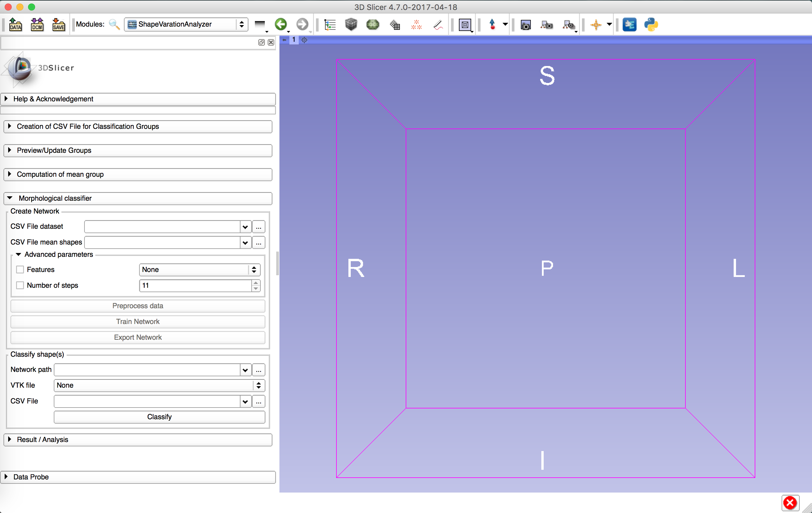Screen dimensions: 812x513
Task: Increase Number of steps with up arrow
Action: tap(256, 283)
